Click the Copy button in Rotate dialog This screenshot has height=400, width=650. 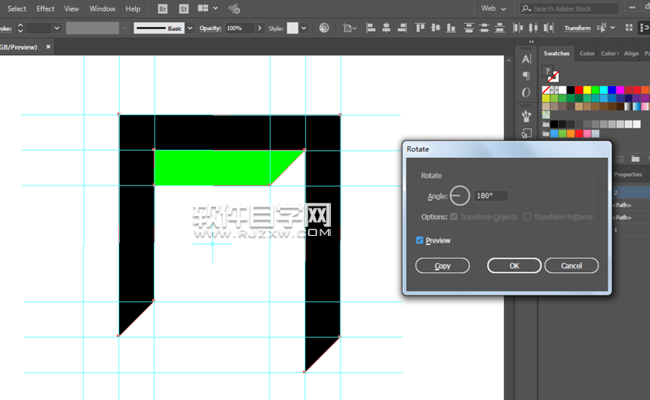point(443,266)
